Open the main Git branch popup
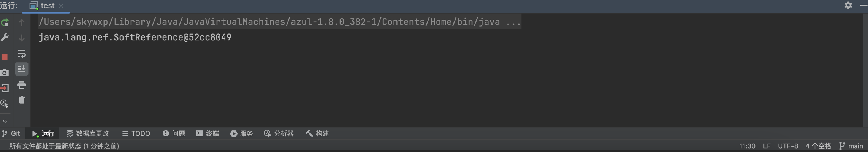The width and height of the screenshot is (868, 152). pos(852,146)
